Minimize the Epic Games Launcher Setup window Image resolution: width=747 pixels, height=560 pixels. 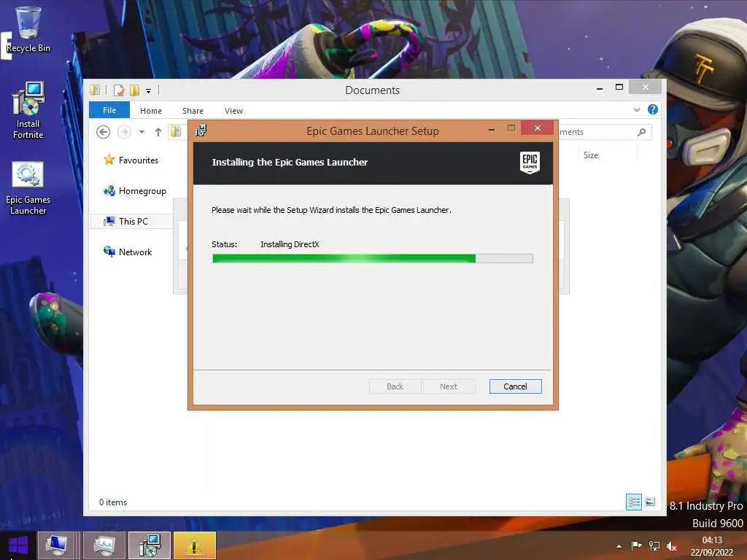[491, 128]
